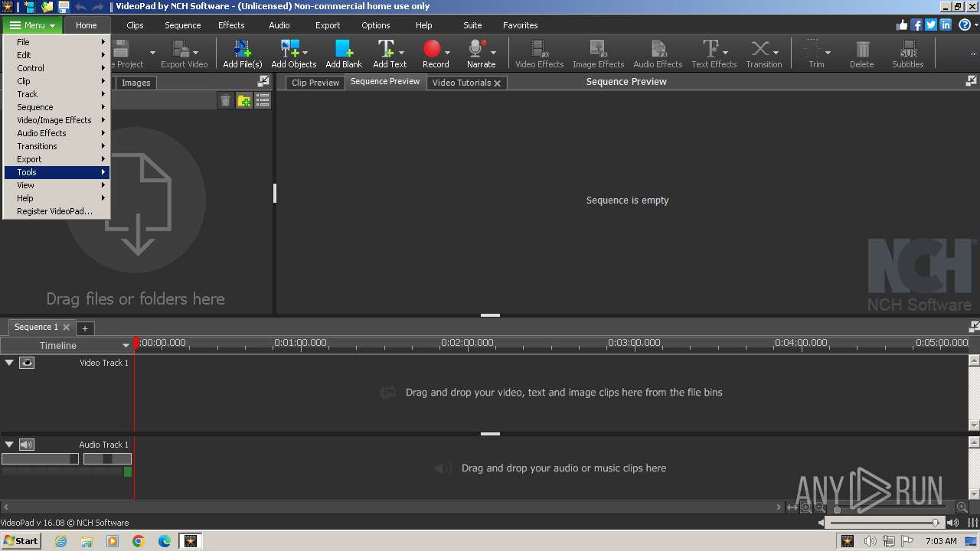Image resolution: width=980 pixels, height=551 pixels.
Task: Close the Video Tutorials tab
Action: pos(497,83)
